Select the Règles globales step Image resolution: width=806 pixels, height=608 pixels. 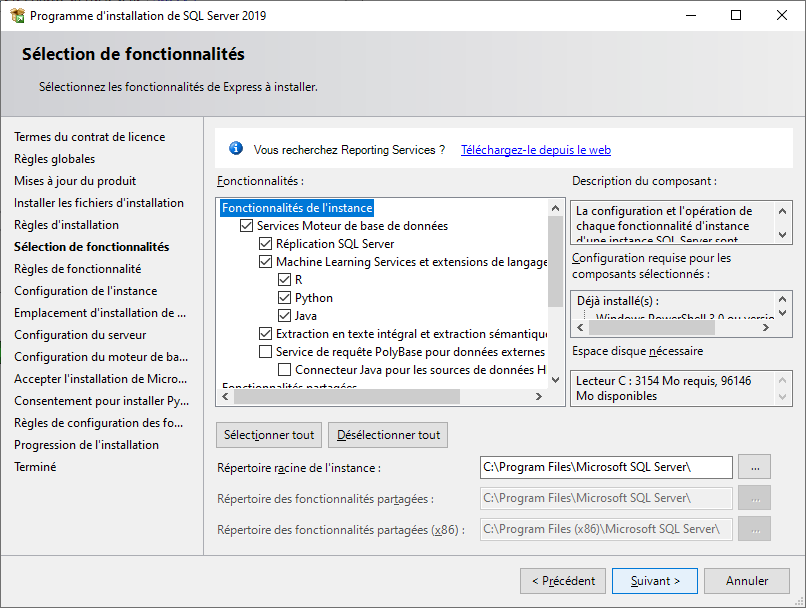tap(54, 159)
